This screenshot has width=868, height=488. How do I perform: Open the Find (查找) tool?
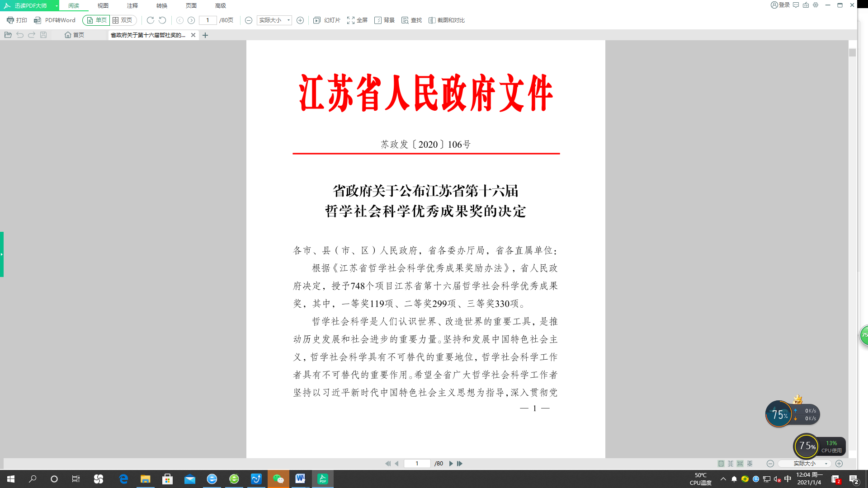point(411,20)
